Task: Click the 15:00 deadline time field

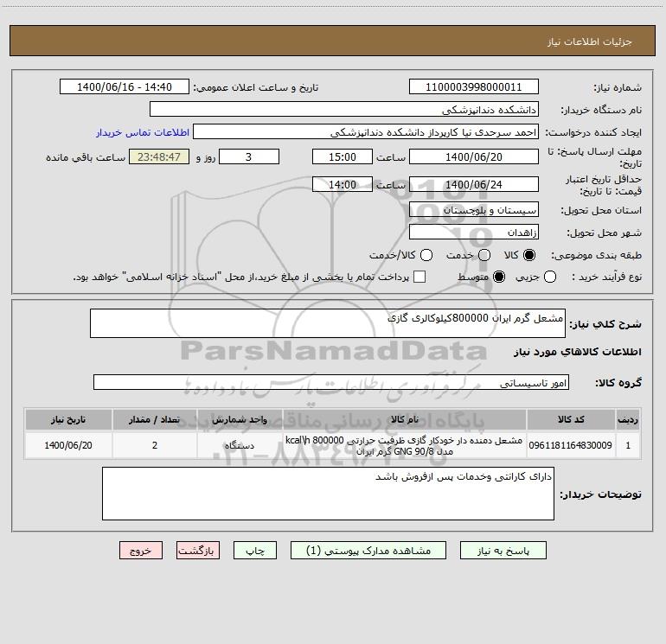Action: tap(343, 156)
